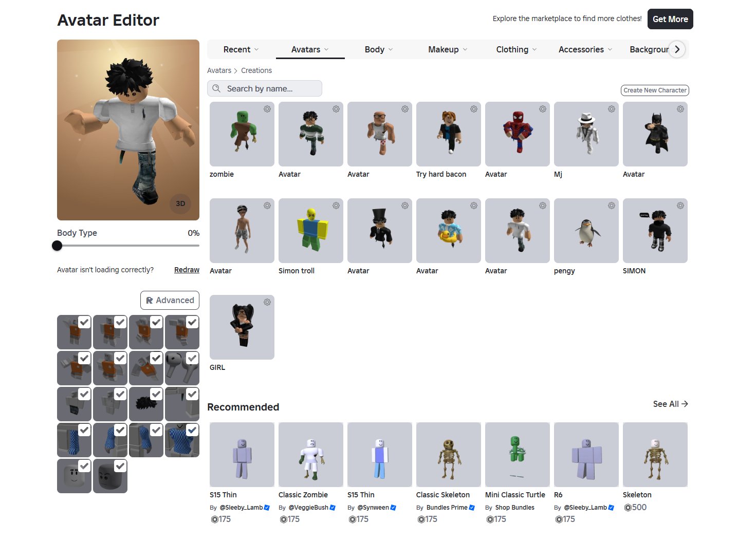This screenshot has width=756, height=541.
Task: Expand the Clothing dropdown
Action: [517, 49]
